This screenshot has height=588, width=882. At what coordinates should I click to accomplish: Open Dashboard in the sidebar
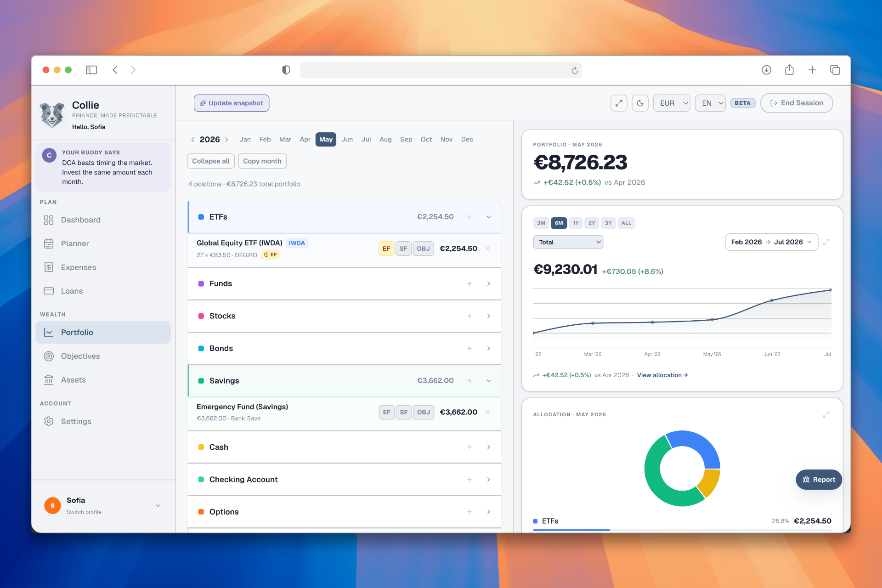103,220
